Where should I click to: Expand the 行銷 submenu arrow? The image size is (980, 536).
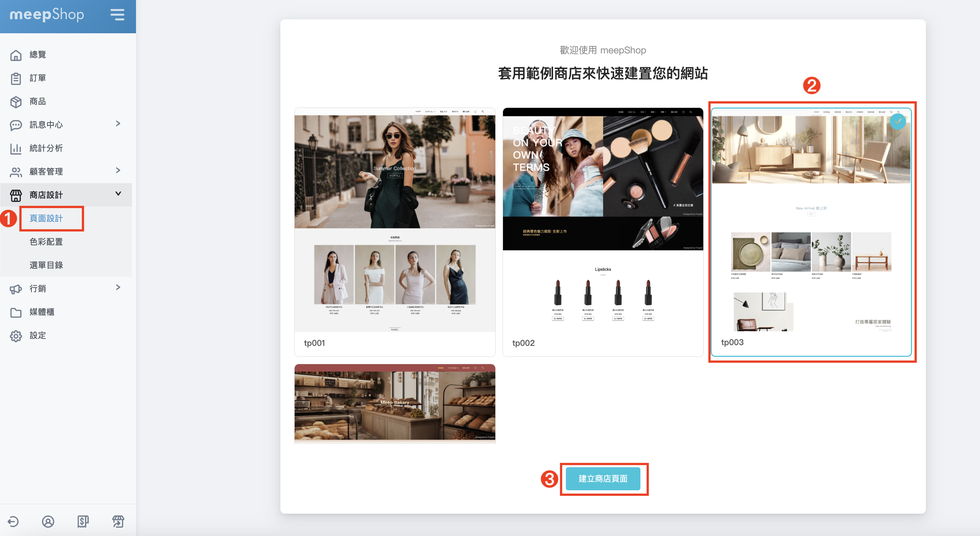[118, 288]
